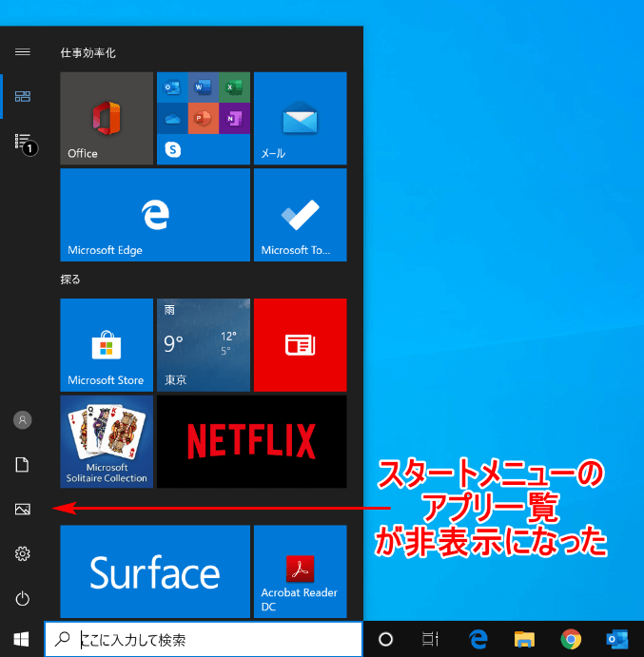Viewport: 644px width, 657px height.
Task: Open the Microsoft To Do tile
Action: [301, 215]
